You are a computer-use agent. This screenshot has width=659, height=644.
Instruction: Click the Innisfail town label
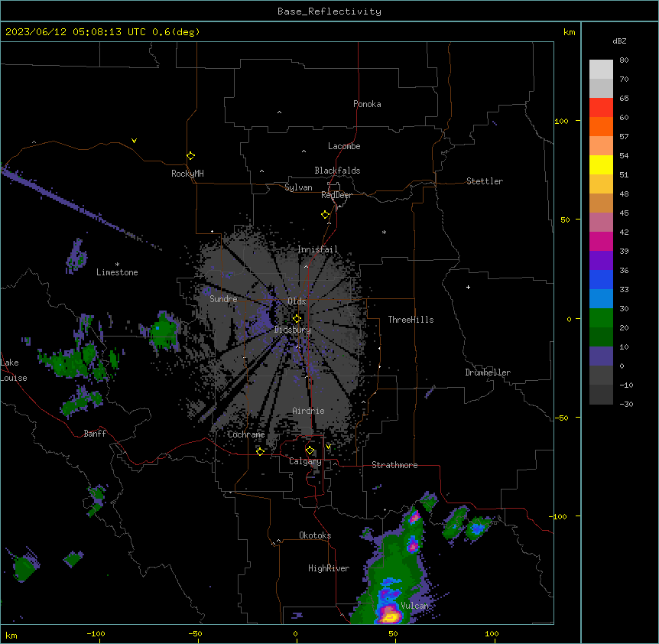(318, 249)
